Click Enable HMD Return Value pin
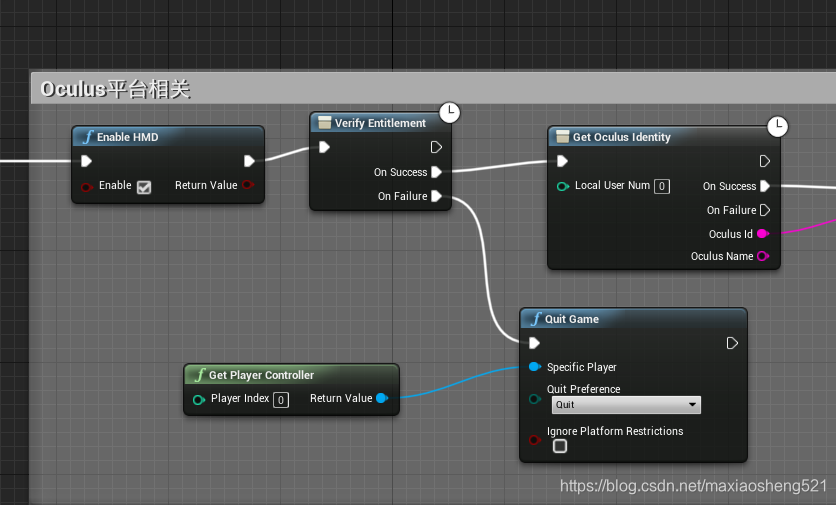 248,185
